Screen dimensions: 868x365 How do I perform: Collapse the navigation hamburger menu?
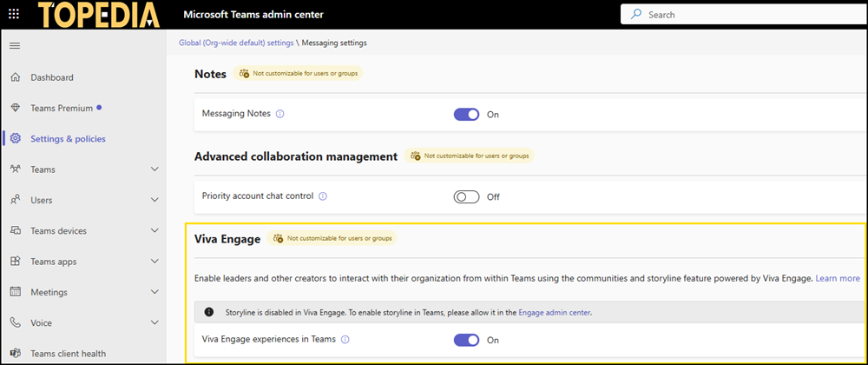(15, 45)
